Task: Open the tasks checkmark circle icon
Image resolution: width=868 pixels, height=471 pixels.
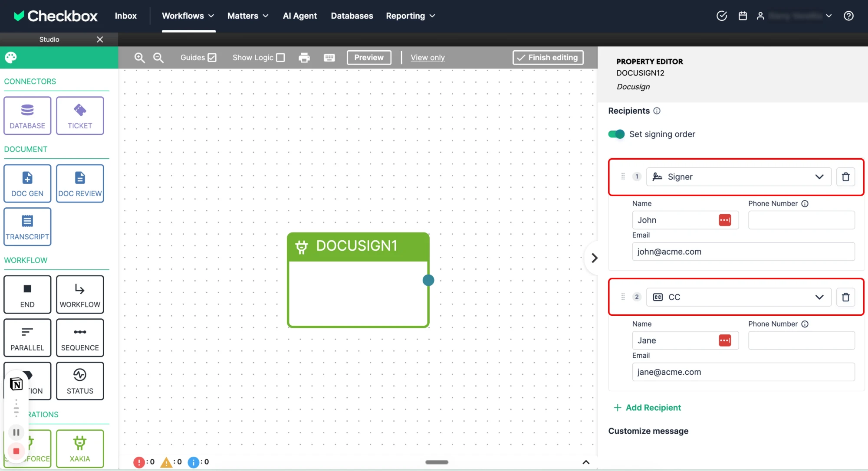Action: pos(722,16)
